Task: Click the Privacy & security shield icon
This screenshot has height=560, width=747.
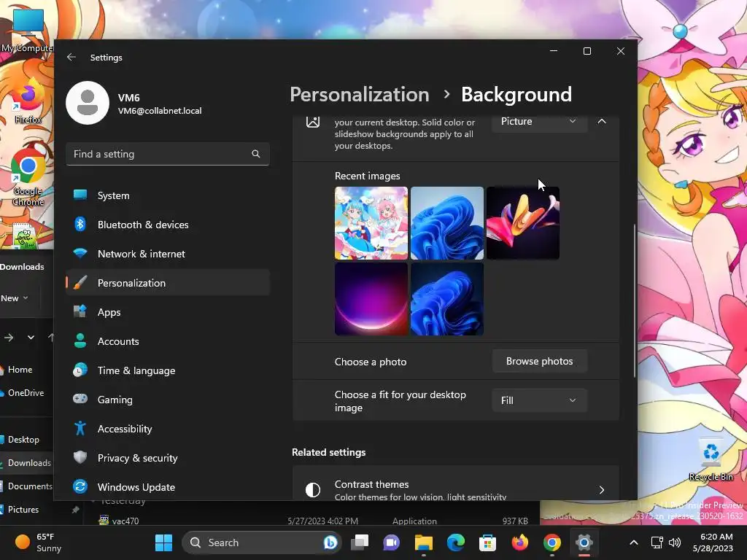Action: (80, 458)
